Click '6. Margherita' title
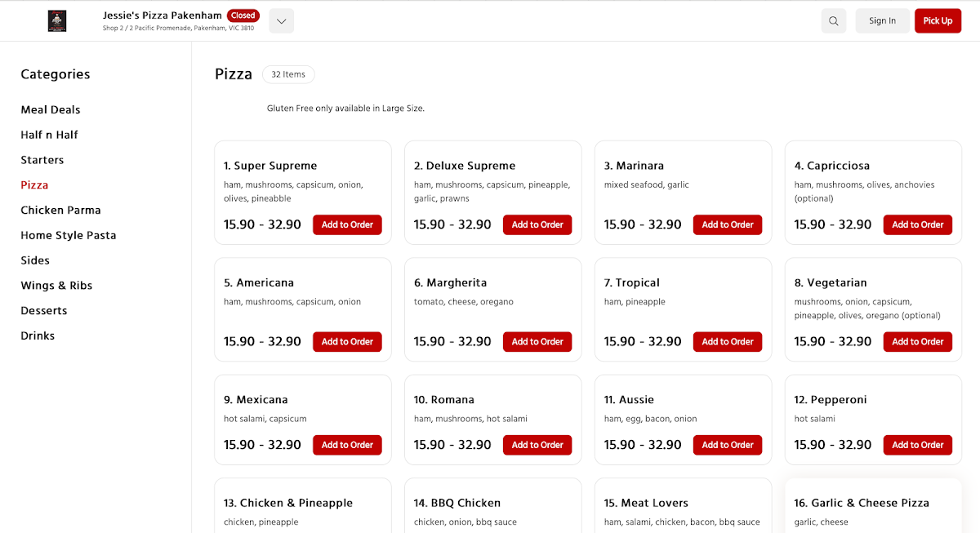This screenshot has width=980, height=533. (450, 282)
